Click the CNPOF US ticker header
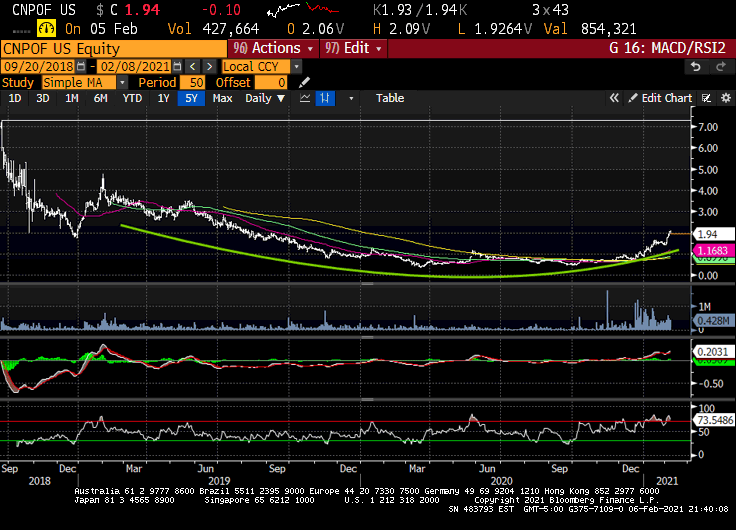Screen dimensions: 736x530 pyautogui.click(x=44, y=9)
